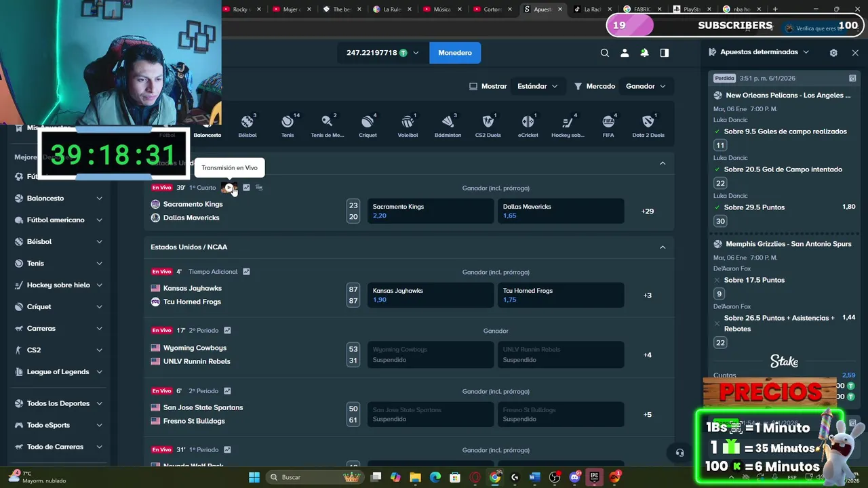868x488 pixels.
Task: Open Opera browser from taskbar
Action: [475, 477]
